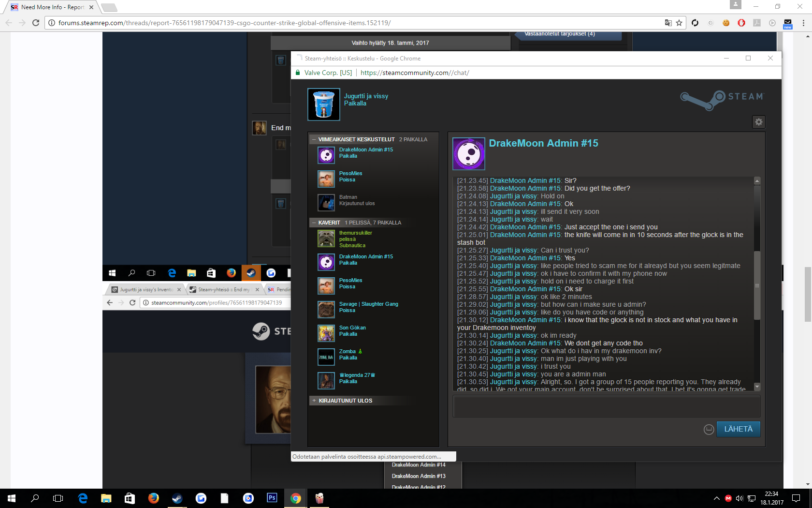Open File Explorer from taskbar
Viewport: 812px width, 508px height.
click(106, 498)
